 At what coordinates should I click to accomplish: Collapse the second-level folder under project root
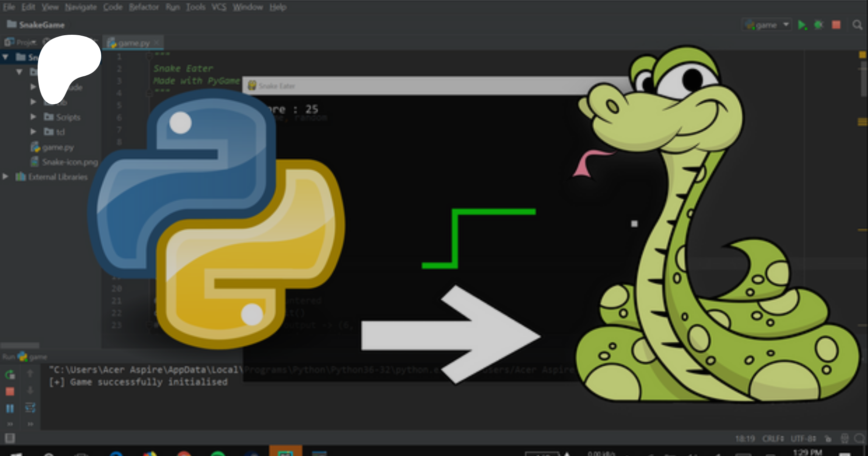[x=19, y=72]
